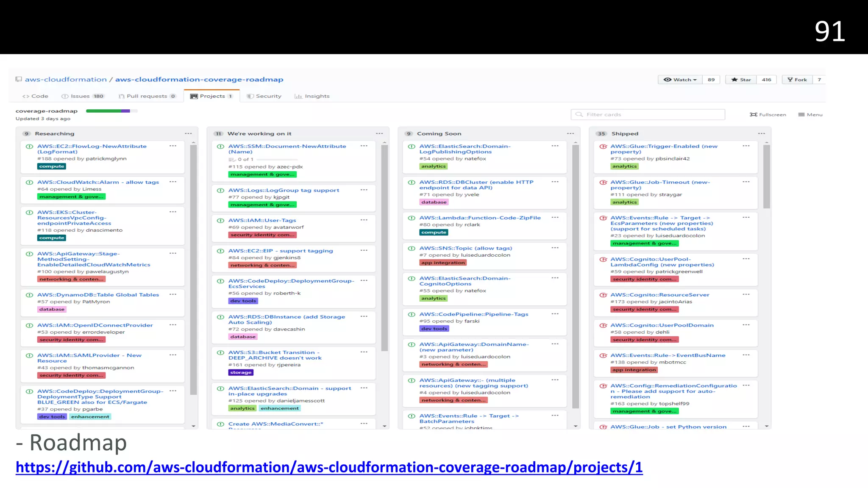Open the project Menu
The image size is (868, 488).
pos(810,115)
